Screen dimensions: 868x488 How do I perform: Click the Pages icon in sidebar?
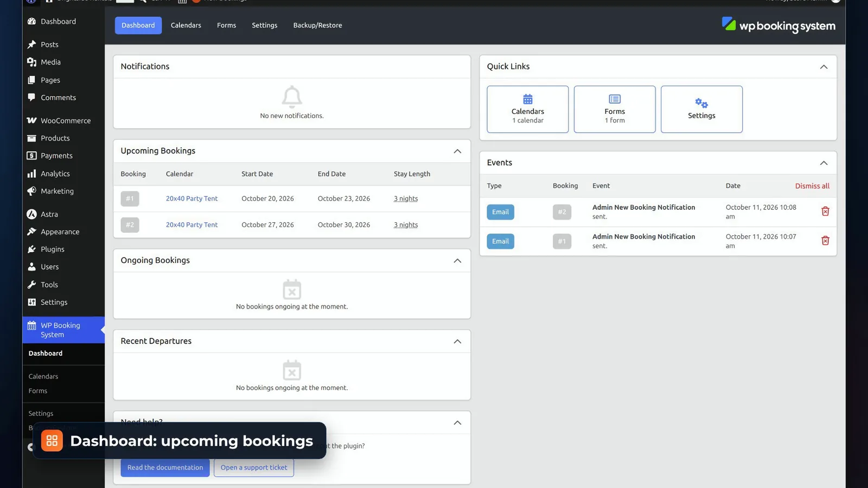[31, 80]
